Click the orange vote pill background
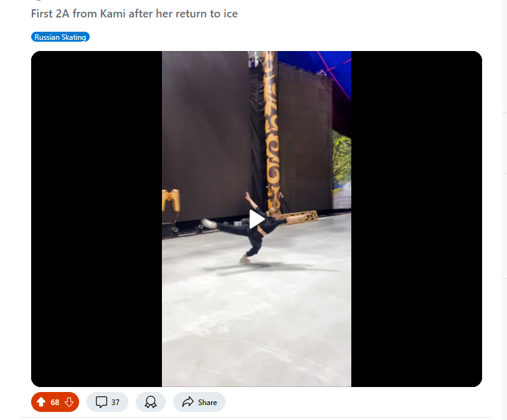The width and height of the screenshot is (507, 420). 55,402
